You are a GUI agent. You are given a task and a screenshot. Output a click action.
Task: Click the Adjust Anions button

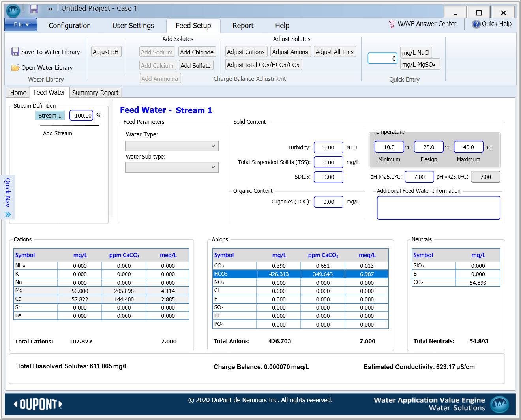[x=290, y=52]
